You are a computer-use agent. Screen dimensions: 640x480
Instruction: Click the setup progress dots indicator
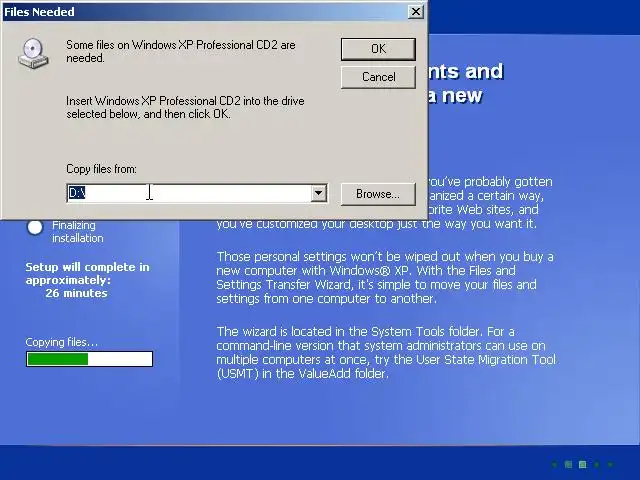coord(582,464)
